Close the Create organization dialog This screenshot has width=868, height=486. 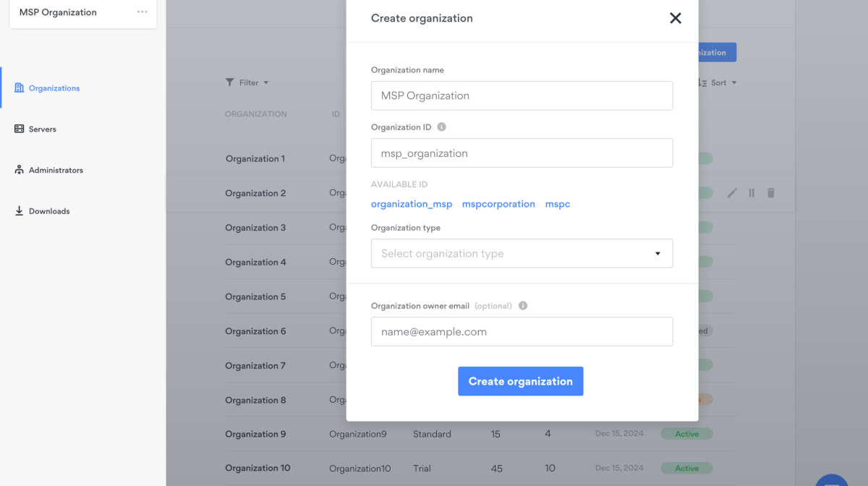click(675, 18)
